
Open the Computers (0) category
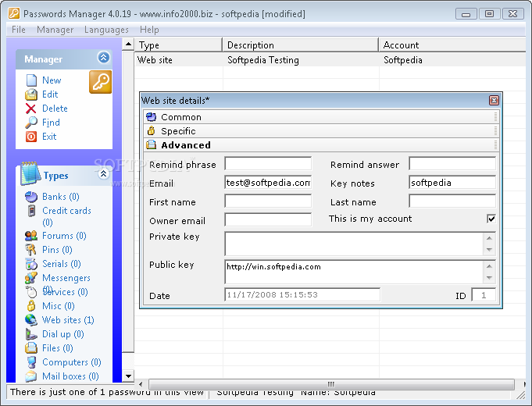click(x=72, y=362)
